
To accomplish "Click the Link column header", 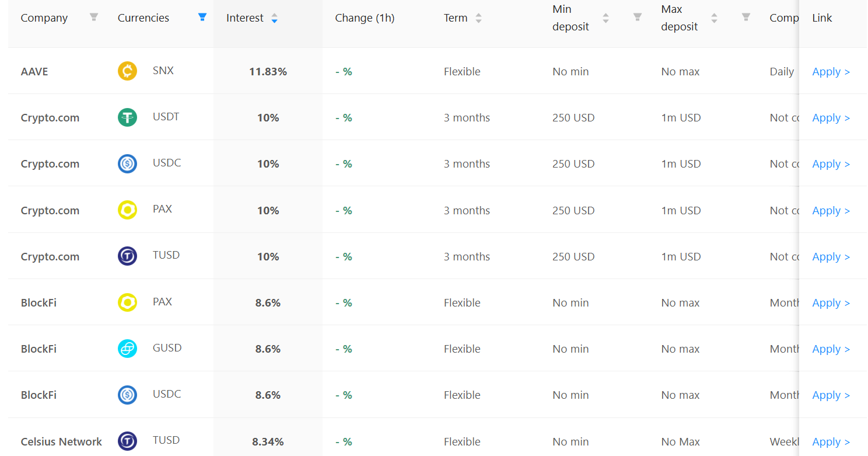I will pos(822,18).
